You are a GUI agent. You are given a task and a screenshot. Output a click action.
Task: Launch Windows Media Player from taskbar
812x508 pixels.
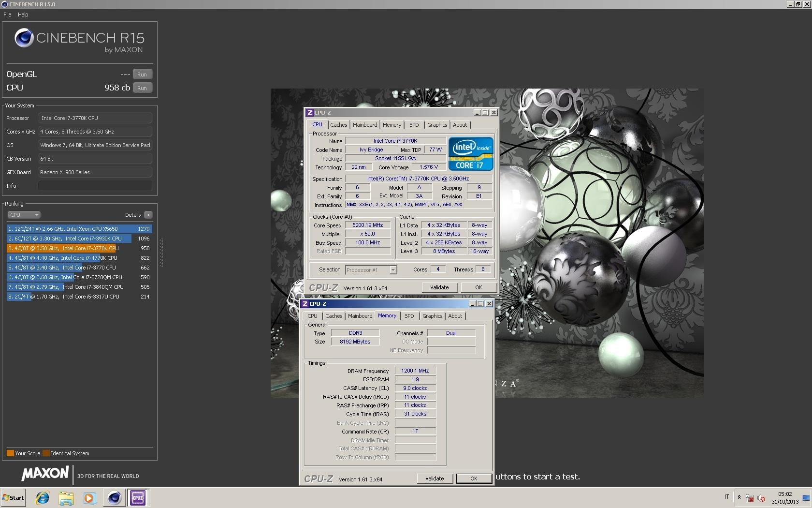(90, 497)
